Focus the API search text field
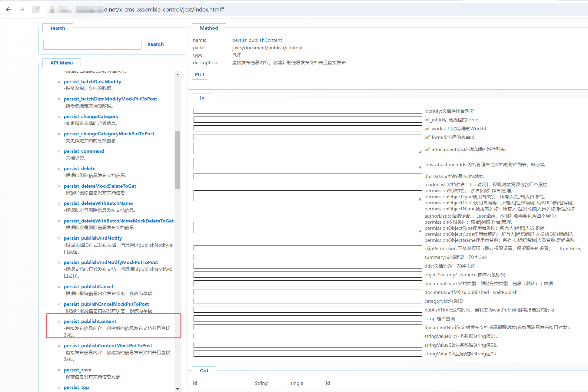588x392 pixels. coord(92,44)
